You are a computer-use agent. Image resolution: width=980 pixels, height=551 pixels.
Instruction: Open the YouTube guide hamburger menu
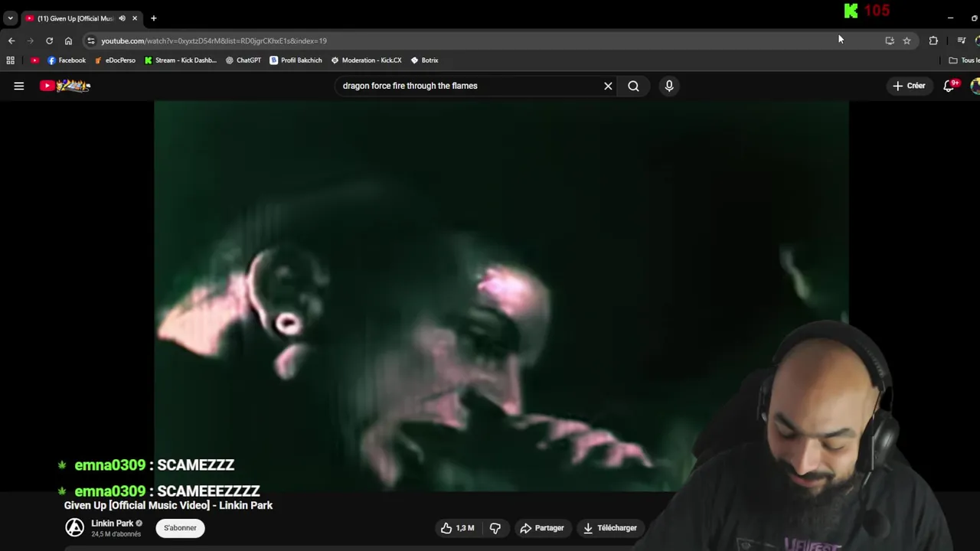click(19, 86)
